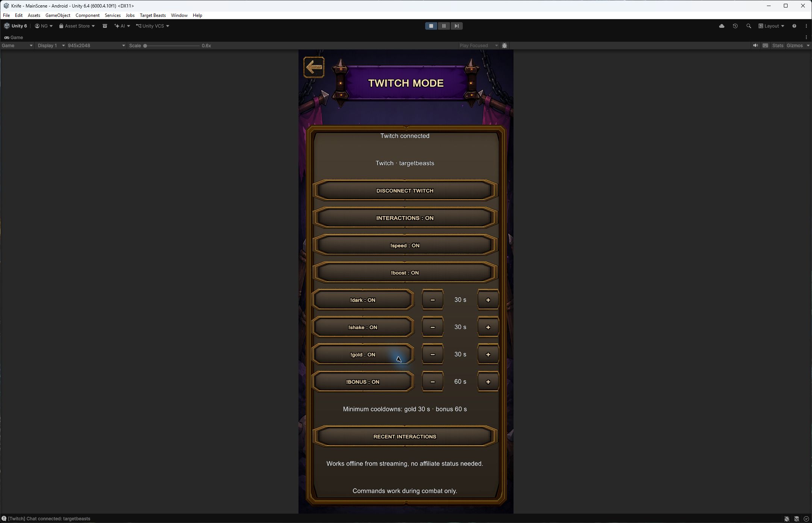This screenshot has width=812, height=523.
Task: Open Unity Cloud services icon
Action: (x=721, y=26)
